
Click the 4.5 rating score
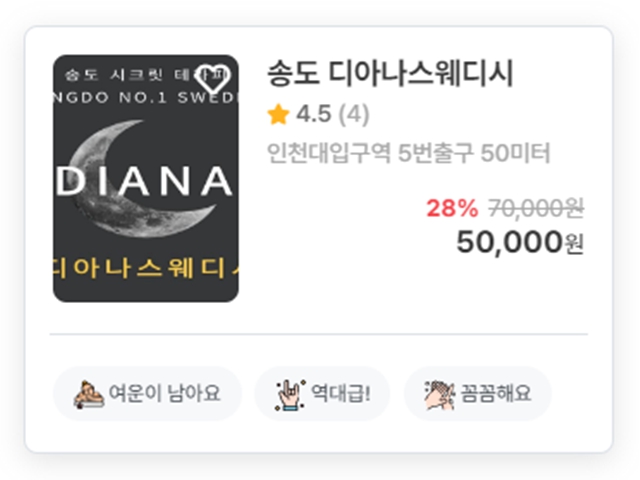click(x=313, y=114)
